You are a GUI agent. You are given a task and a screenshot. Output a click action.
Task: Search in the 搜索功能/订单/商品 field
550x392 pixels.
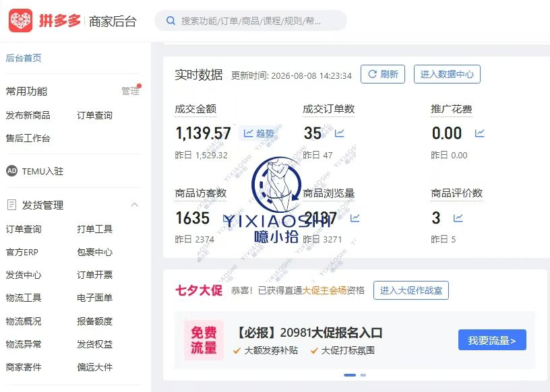tap(251, 21)
